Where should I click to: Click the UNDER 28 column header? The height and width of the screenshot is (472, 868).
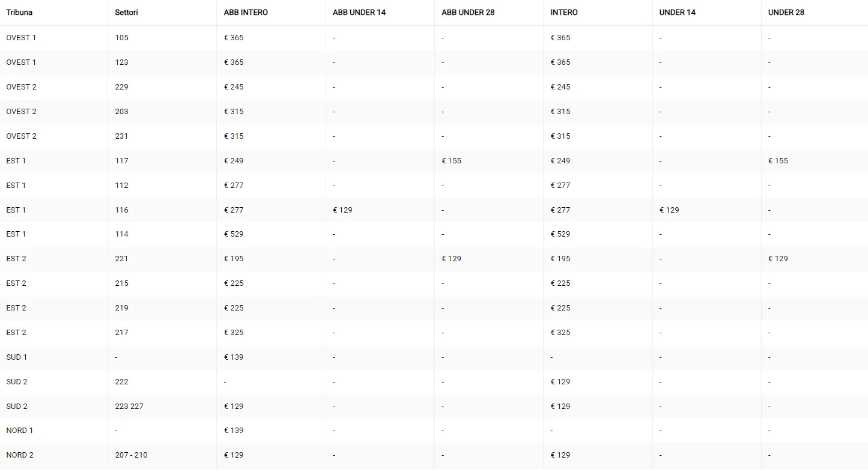[786, 12]
